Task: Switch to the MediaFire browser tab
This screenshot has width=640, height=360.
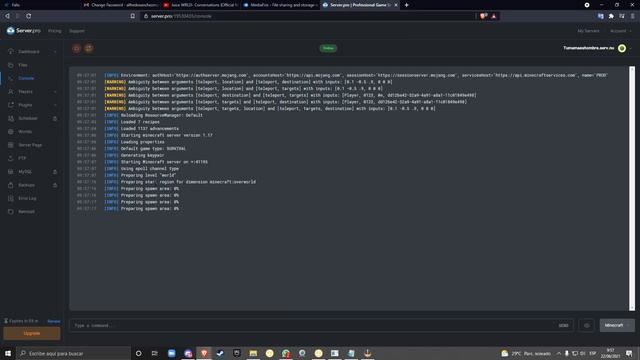Action: [280, 5]
